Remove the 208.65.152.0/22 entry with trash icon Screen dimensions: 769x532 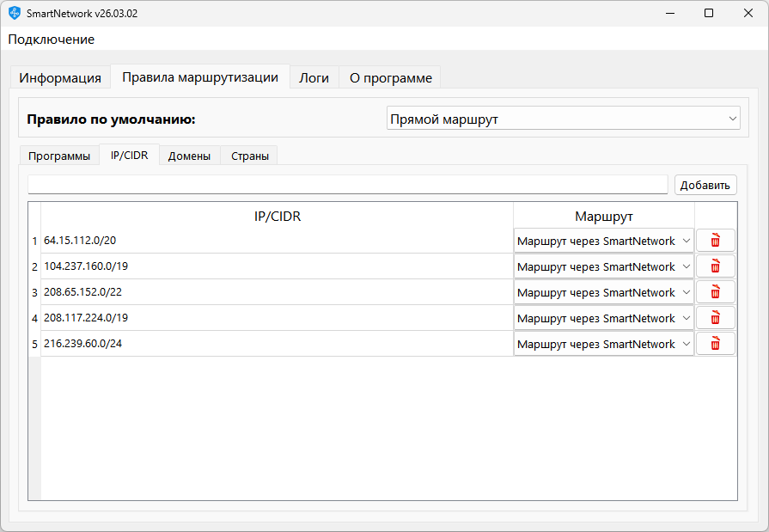tap(715, 292)
